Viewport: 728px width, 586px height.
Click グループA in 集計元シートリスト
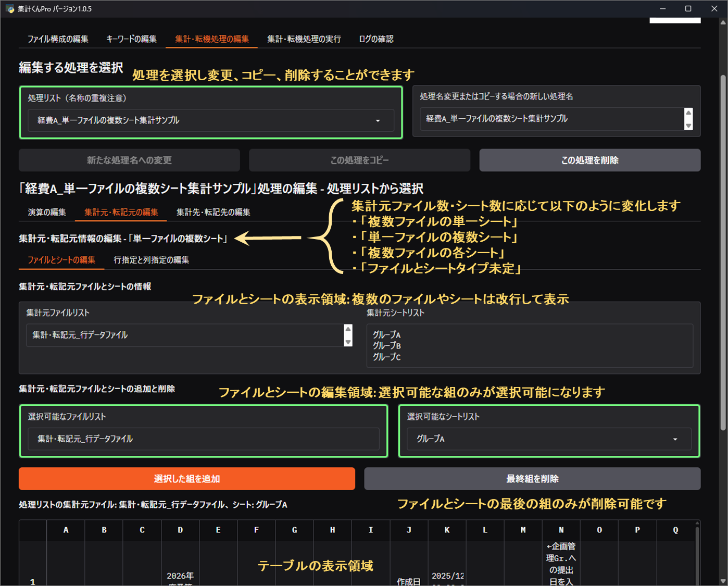387,335
